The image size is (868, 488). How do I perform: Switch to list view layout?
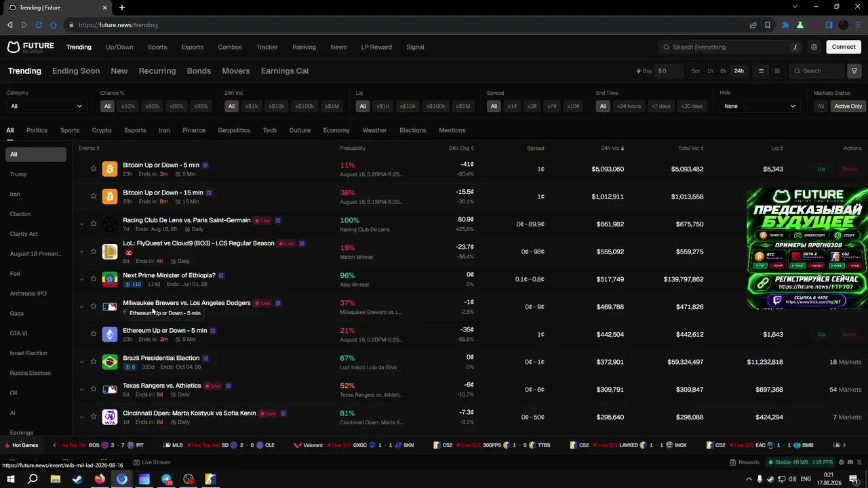click(x=762, y=71)
